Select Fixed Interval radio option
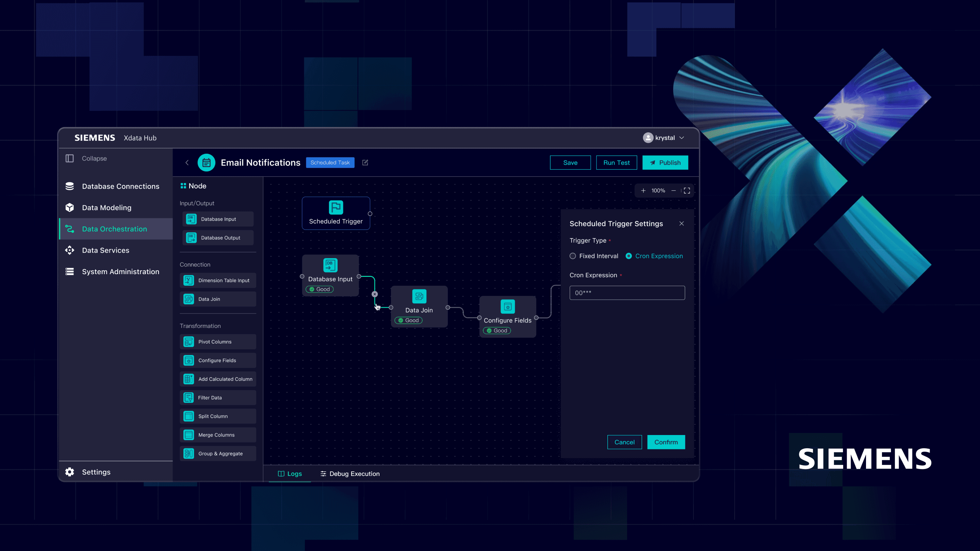The width and height of the screenshot is (980, 551). click(x=573, y=256)
